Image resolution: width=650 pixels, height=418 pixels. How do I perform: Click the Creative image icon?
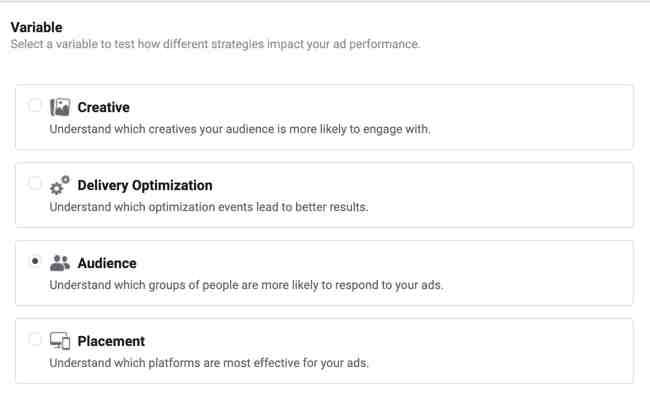point(60,107)
